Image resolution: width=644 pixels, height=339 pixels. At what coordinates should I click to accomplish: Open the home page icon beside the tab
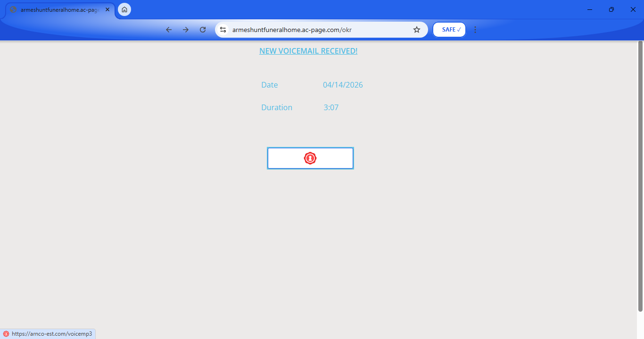(x=124, y=9)
